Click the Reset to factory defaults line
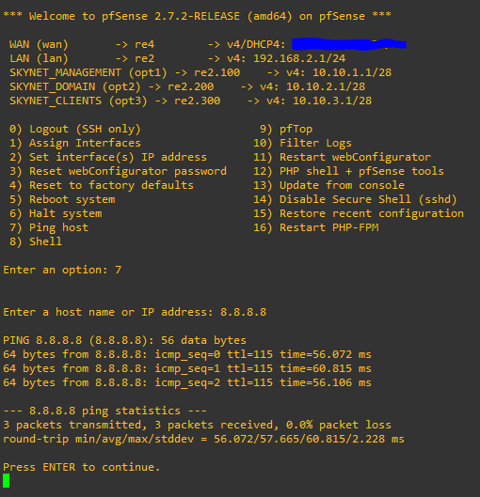The height and width of the screenshot is (497, 480). pos(101,185)
